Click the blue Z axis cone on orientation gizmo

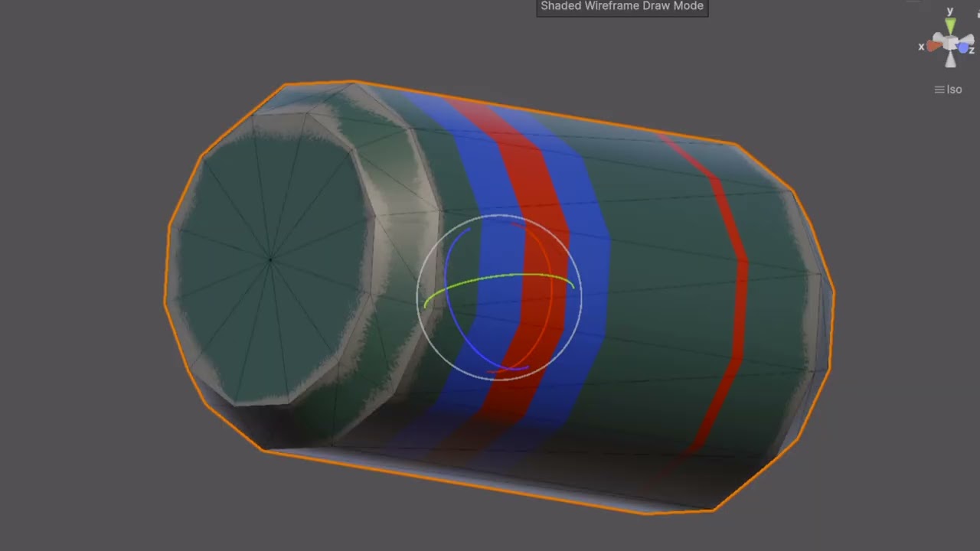[963, 47]
